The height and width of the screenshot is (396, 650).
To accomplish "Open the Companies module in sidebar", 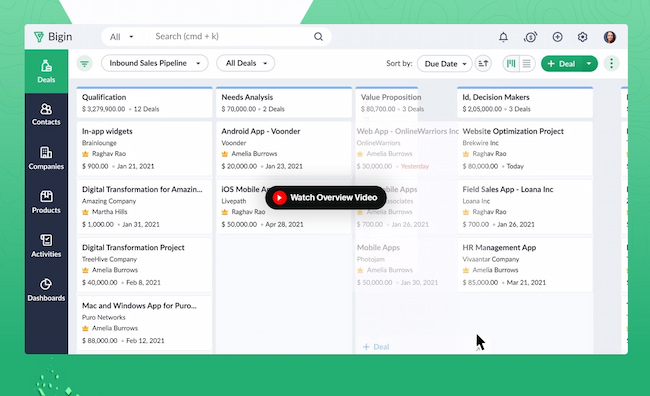I will coord(46,158).
